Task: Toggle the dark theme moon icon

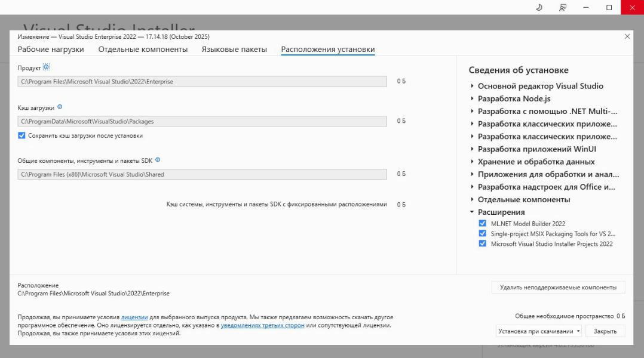Action: pyautogui.click(x=538, y=8)
